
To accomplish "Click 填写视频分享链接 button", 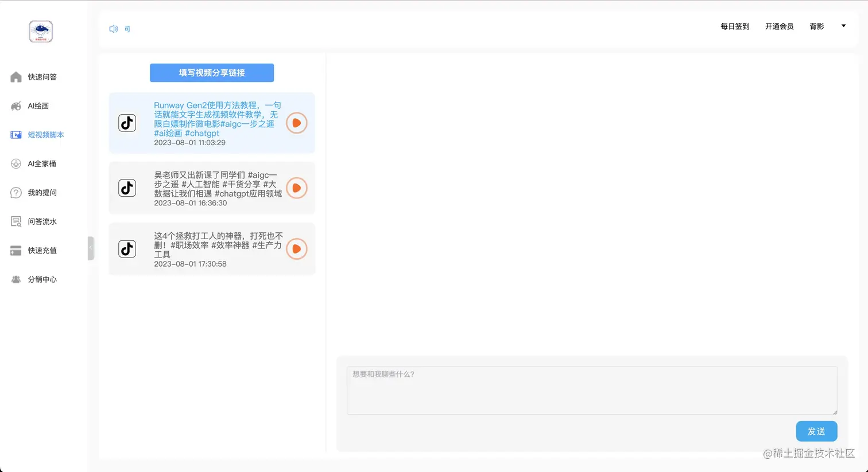I will (212, 73).
